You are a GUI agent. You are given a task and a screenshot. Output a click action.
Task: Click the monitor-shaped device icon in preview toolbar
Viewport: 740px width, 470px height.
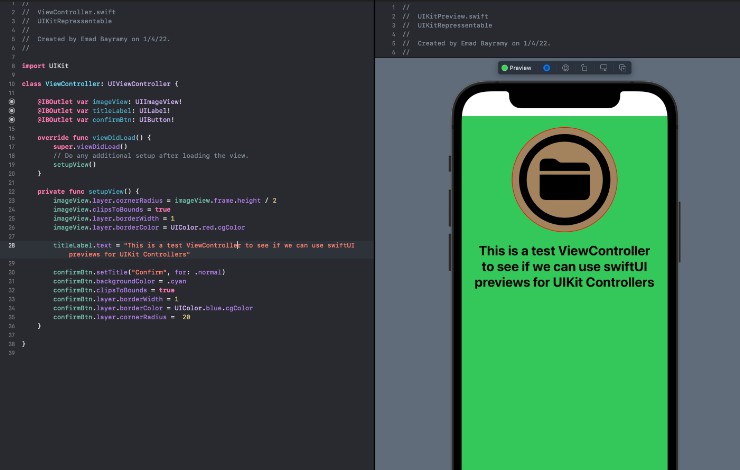603,68
